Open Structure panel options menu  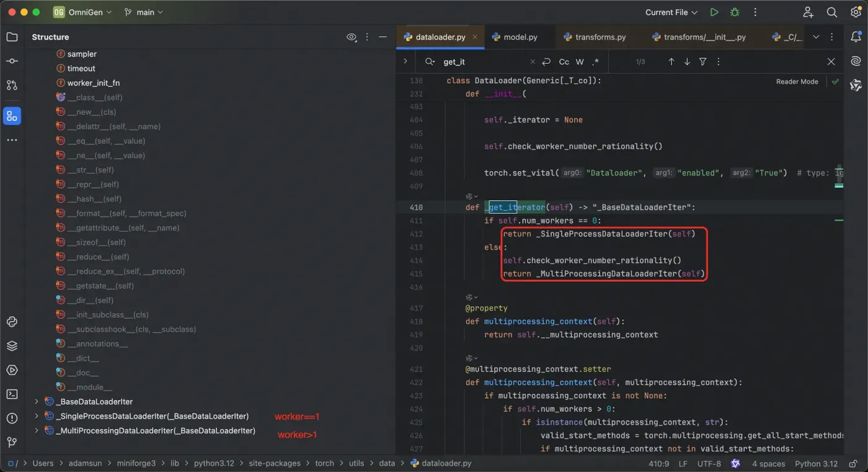[x=367, y=37]
